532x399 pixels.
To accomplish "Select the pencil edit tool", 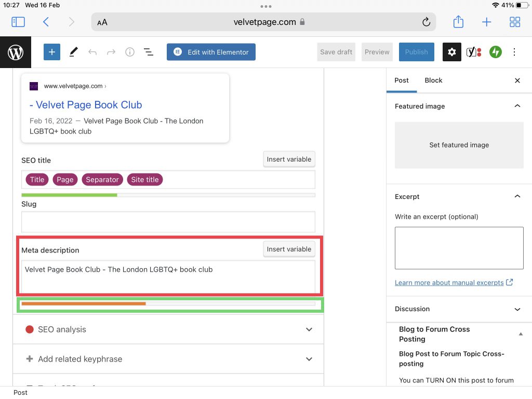I will pyautogui.click(x=73, y=52).
